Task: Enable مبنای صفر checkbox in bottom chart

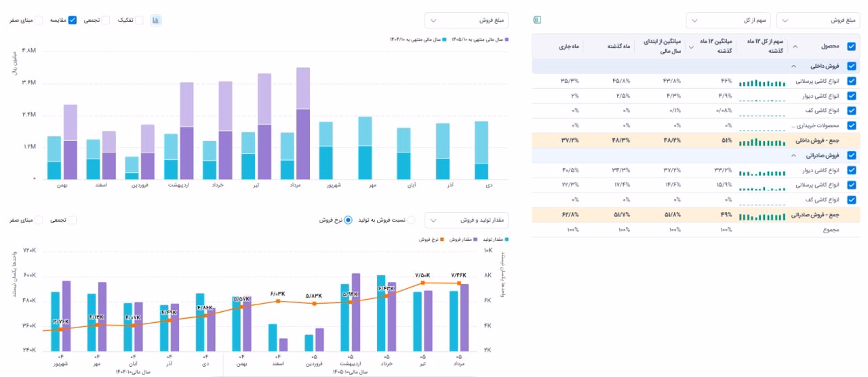Action: point(39,220)
